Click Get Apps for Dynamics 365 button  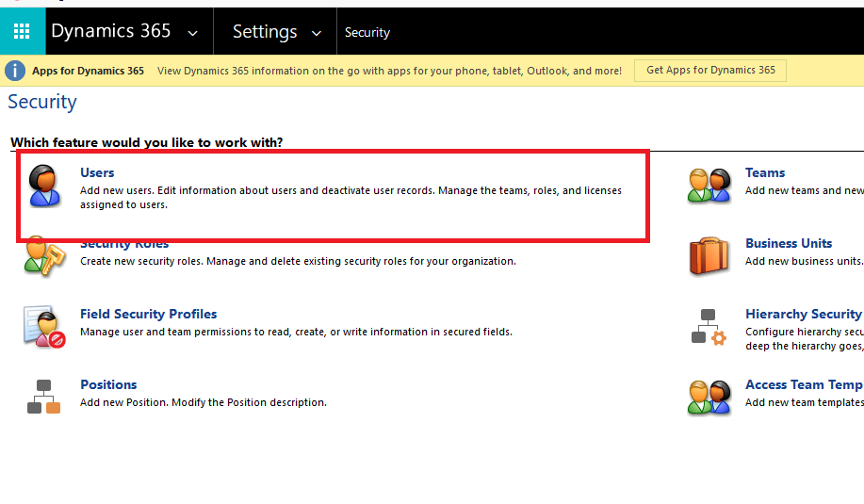[x=710, y=71]
